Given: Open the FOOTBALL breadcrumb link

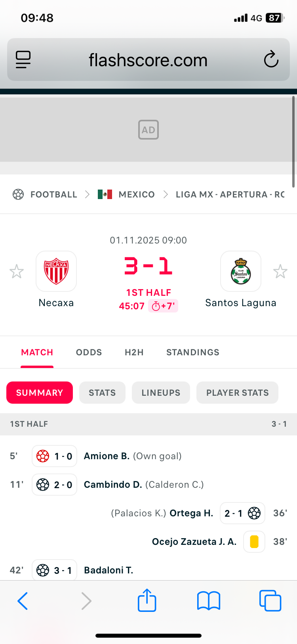Looking at the screenshot, I should point(53,195).
